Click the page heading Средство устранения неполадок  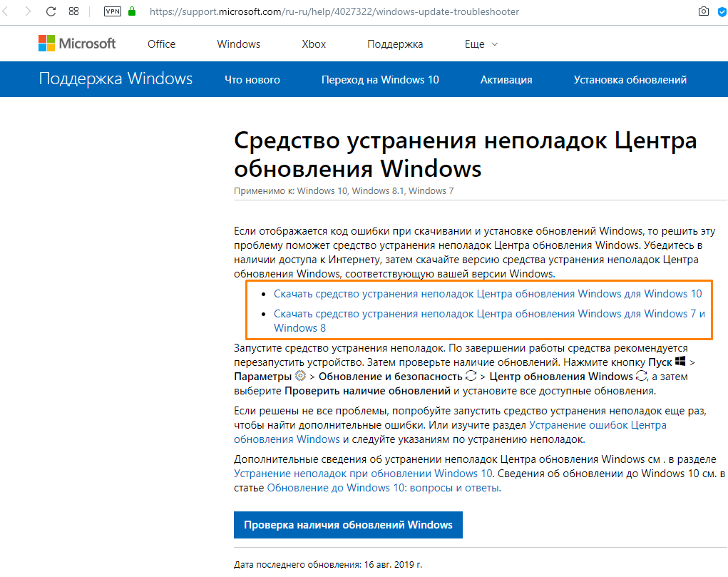[465, 154]
